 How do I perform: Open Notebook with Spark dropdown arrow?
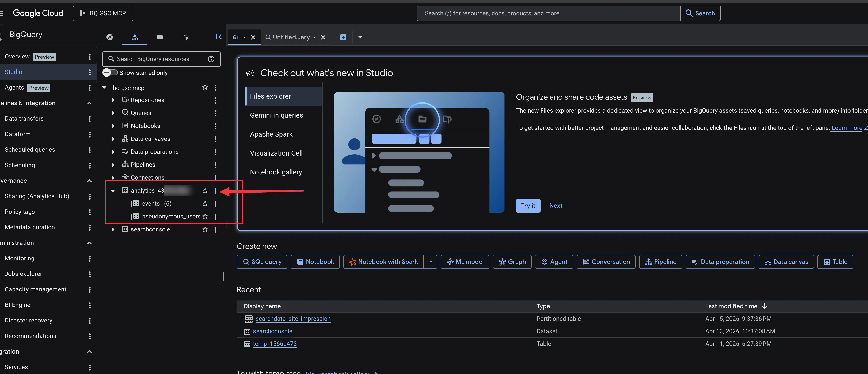click(x=431, y=262)
